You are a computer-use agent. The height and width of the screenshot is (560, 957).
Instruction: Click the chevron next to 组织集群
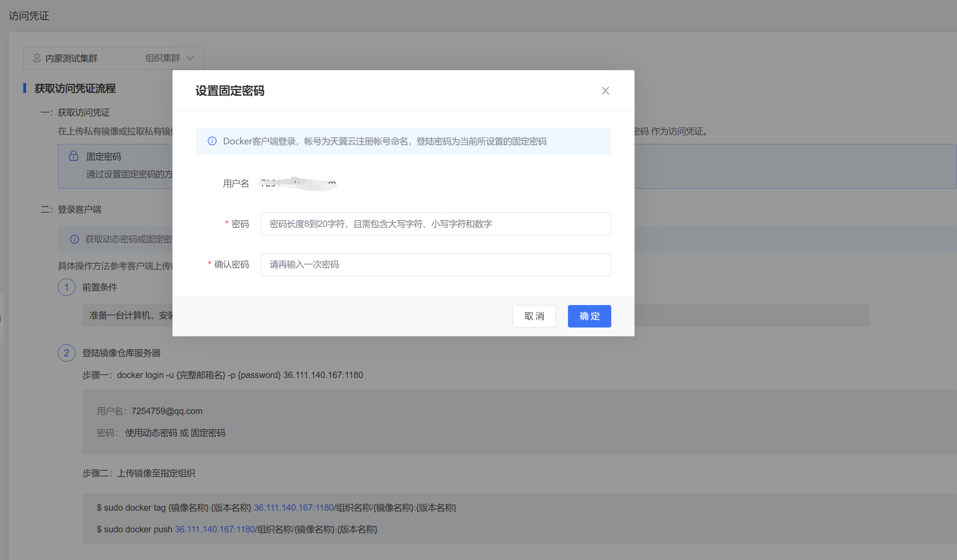coord(190,58)
